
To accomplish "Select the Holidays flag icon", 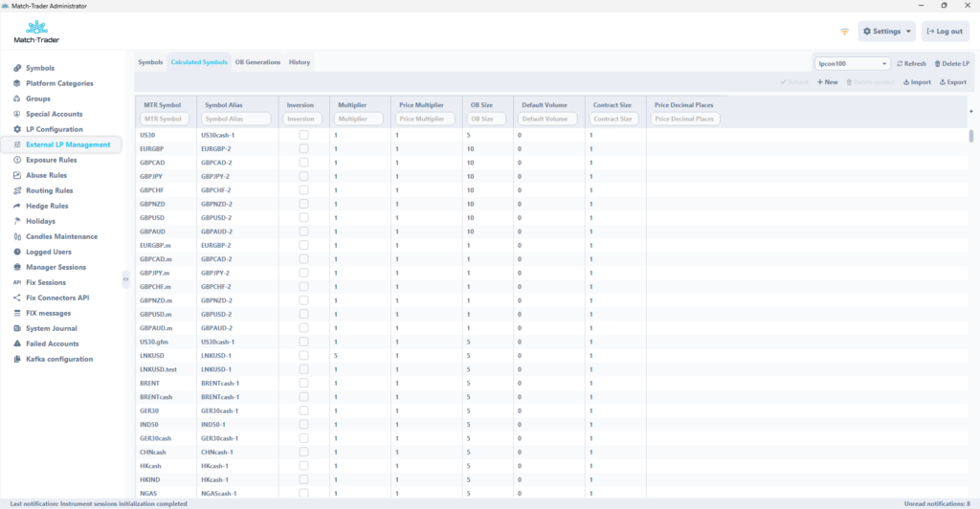I will click(16, 221).
